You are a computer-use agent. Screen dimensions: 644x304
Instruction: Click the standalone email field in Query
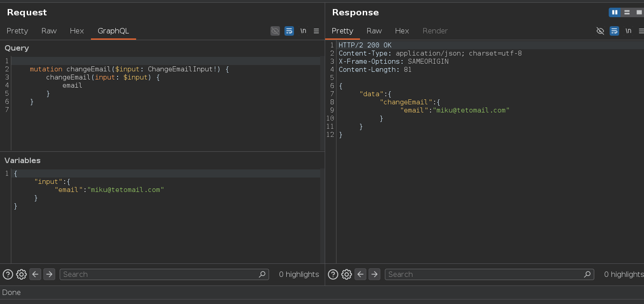[72, 85]
